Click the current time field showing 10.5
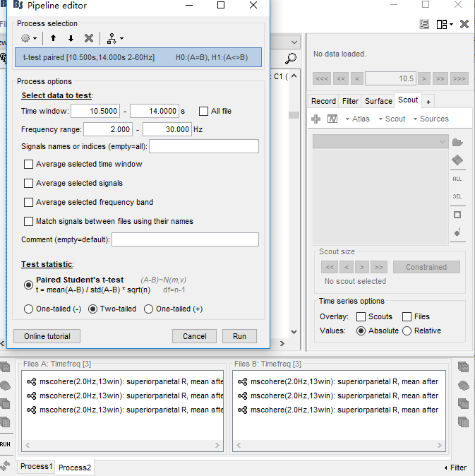The image size is (475, 476). [391, 78]
